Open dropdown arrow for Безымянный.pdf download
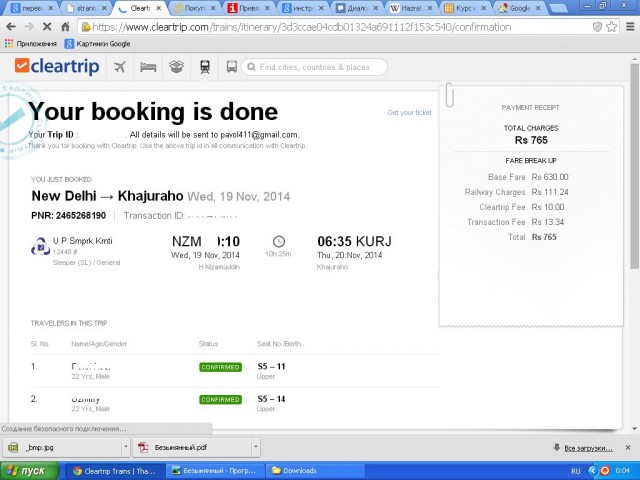This screenshot has height=480, width=640. 255,447
